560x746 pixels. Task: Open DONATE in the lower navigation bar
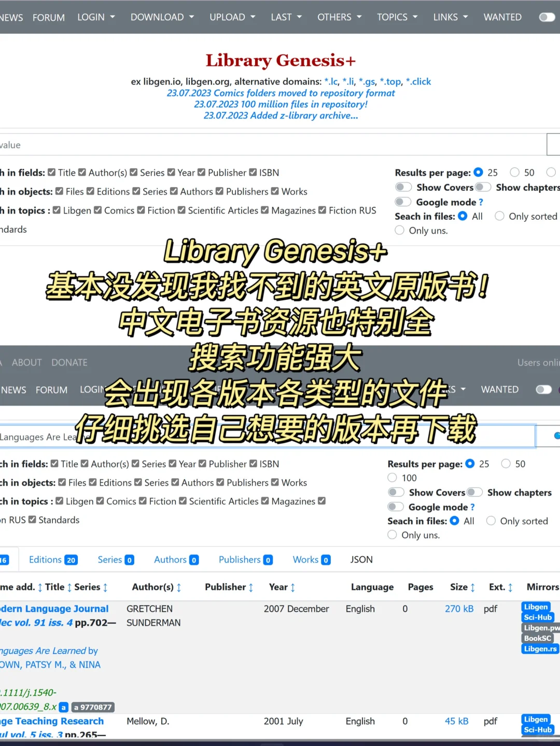click(69, 362)
